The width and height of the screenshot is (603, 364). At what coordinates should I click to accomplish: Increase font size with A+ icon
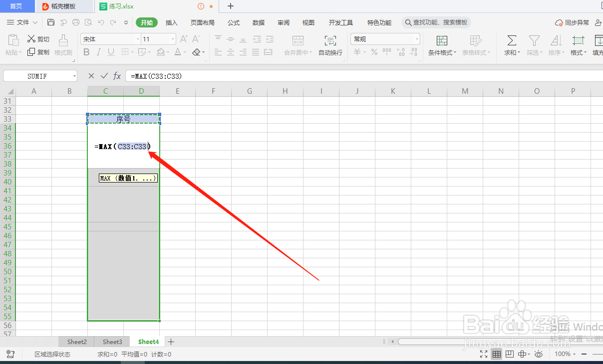(184, 39)
